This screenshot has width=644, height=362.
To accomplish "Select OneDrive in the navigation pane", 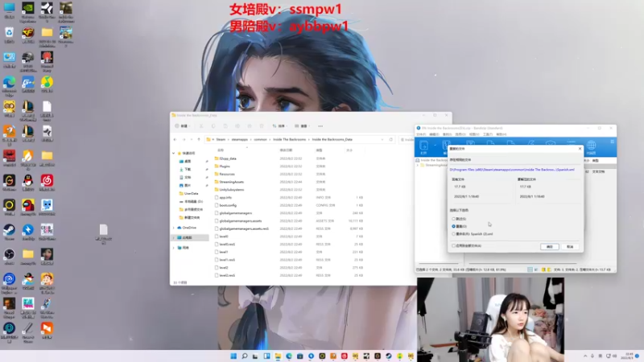I will click(189, 228).
